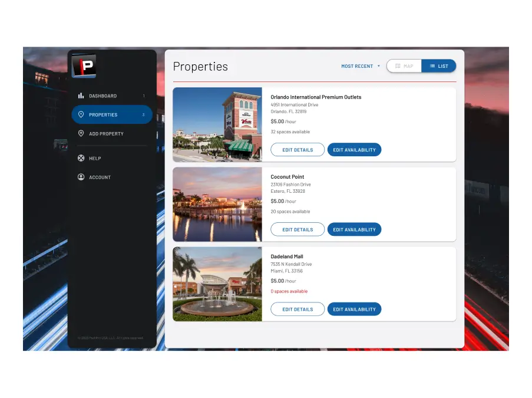The height and width of the screenshot is (398, 532).
Task: Select the Properties menu item
Action: [x=111, y=114]
